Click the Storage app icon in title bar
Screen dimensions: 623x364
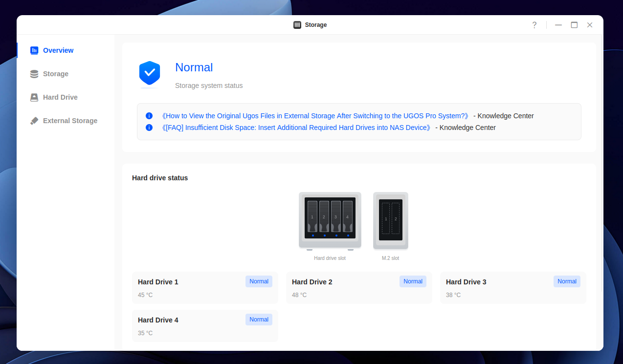(x=297, y=25)
